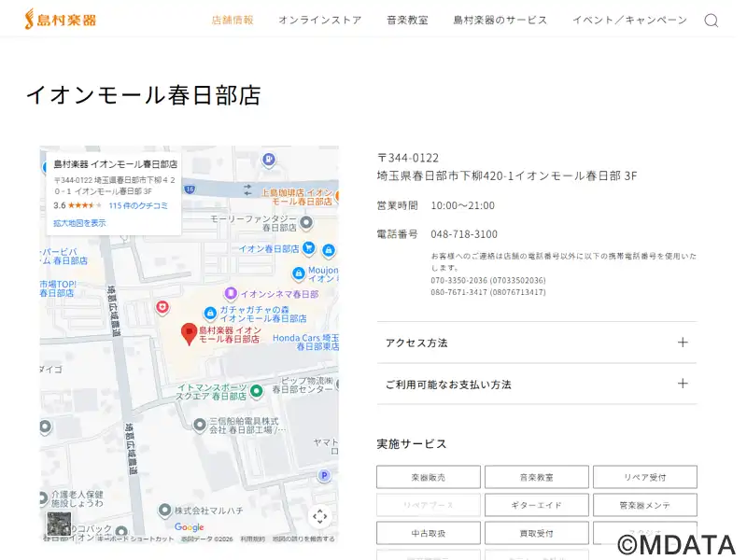Click the phone number 048-718-3100
Viewport: 747px width, 560px height.
click(x=464, y=234)
